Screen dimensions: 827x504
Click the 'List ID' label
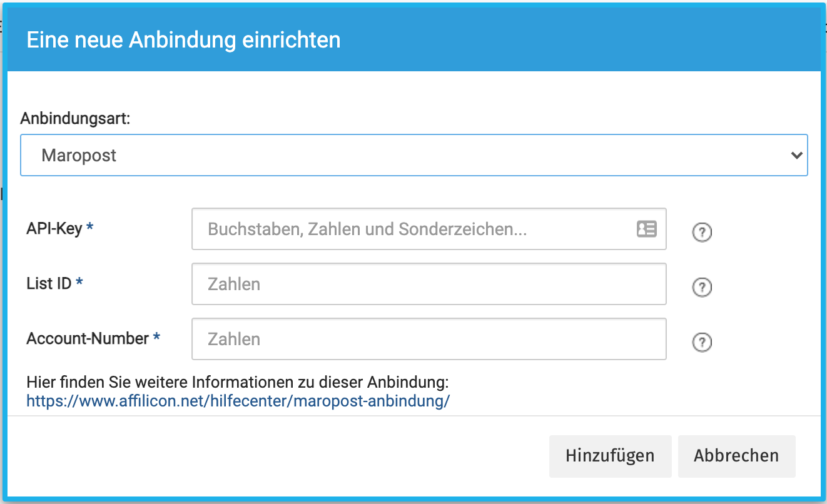coord(49,284)
